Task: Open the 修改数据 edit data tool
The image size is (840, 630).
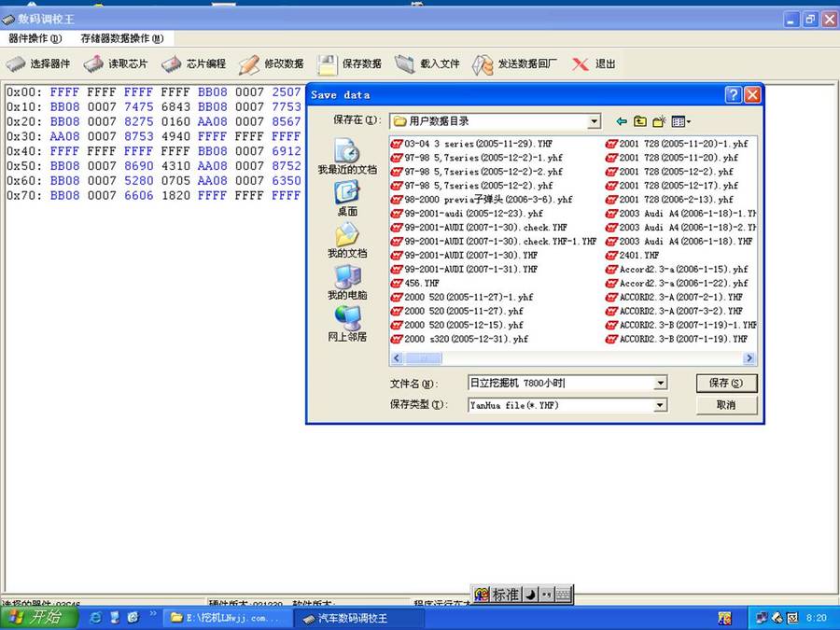Action: tap(249, 64)
